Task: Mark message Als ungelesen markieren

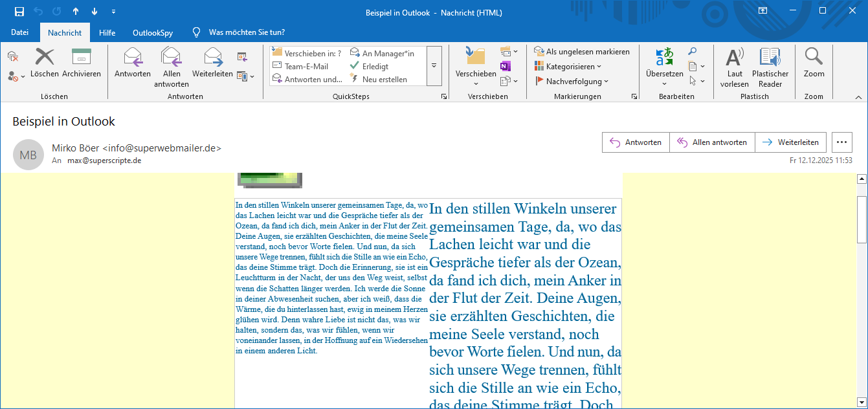Action: 581,52
